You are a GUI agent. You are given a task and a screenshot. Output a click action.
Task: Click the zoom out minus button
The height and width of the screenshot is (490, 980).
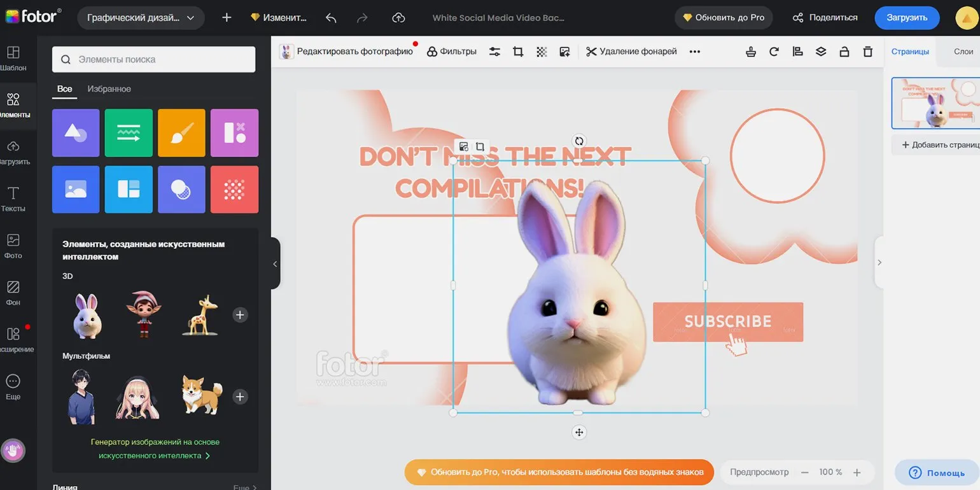pos(804,472)
